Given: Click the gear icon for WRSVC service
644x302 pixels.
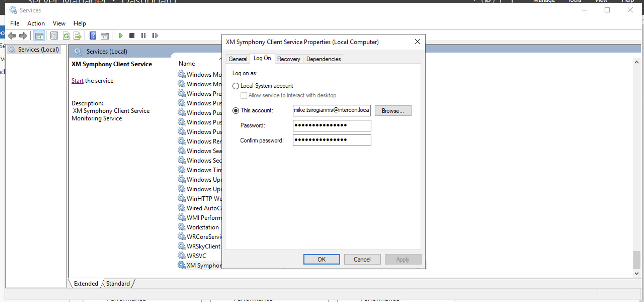Looking at the screenshot, I should click(181, 256).
